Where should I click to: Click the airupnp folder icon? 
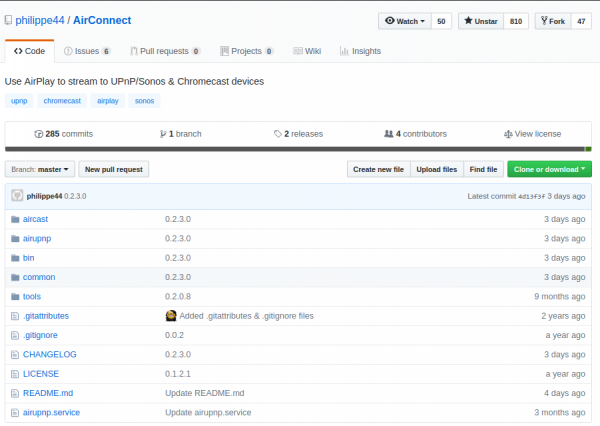pyautogui.click(x=15, y=239)
